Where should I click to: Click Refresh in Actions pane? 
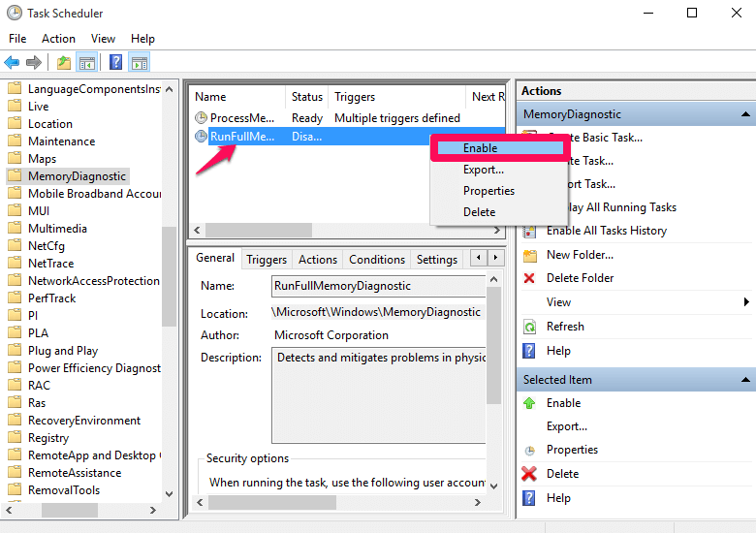[565, 327]
